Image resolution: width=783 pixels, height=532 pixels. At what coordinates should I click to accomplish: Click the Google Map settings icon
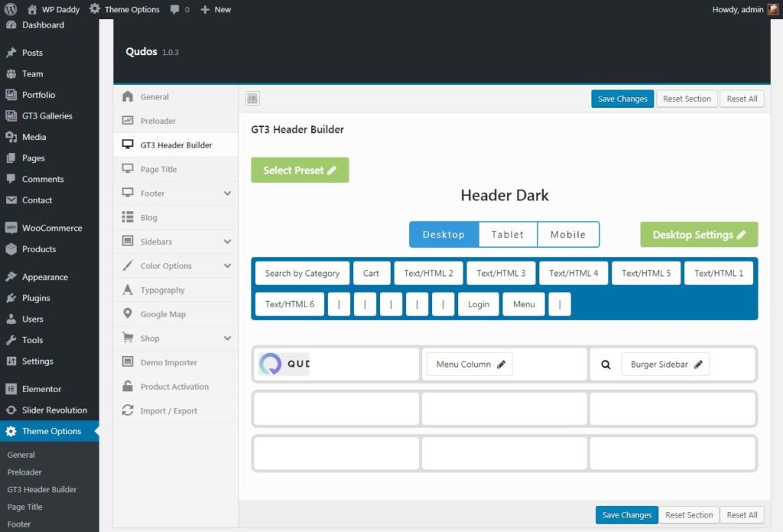(127, 313)
